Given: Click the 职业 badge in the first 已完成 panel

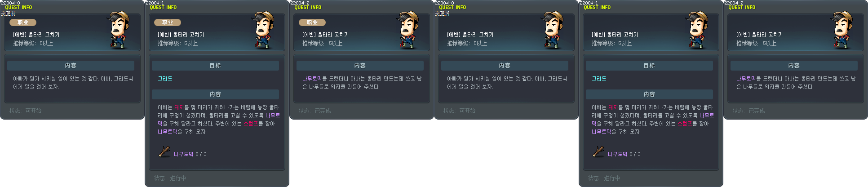Looking at the screenshot, I should [312, 22].
